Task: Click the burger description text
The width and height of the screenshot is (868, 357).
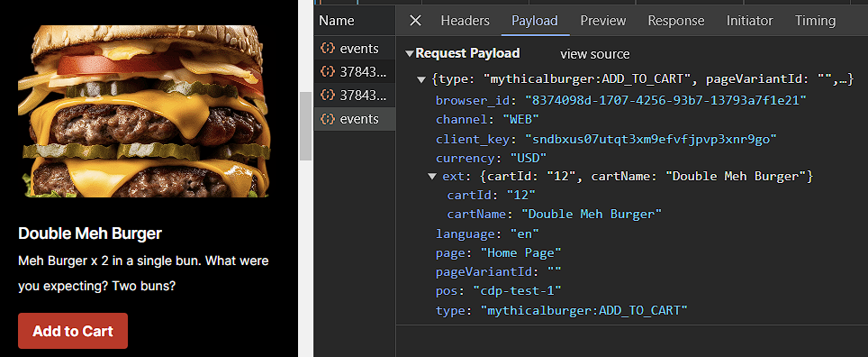Action: tap(143, 273)
